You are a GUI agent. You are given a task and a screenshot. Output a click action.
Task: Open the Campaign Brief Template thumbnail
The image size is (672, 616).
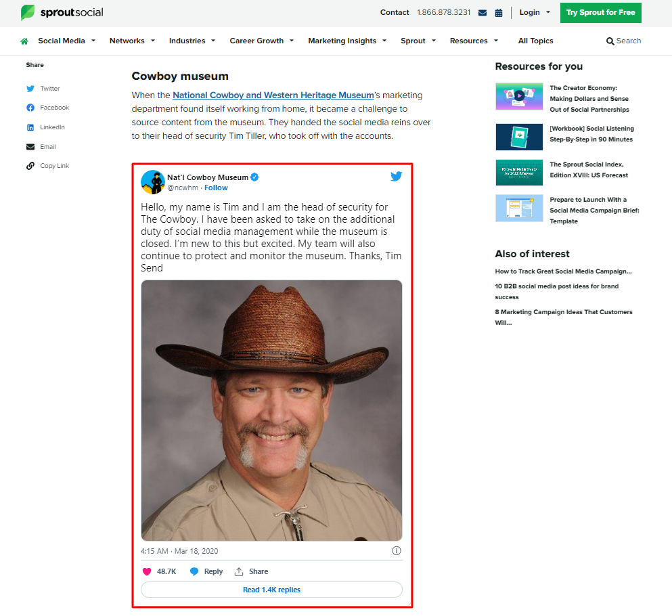click(519, 208)
